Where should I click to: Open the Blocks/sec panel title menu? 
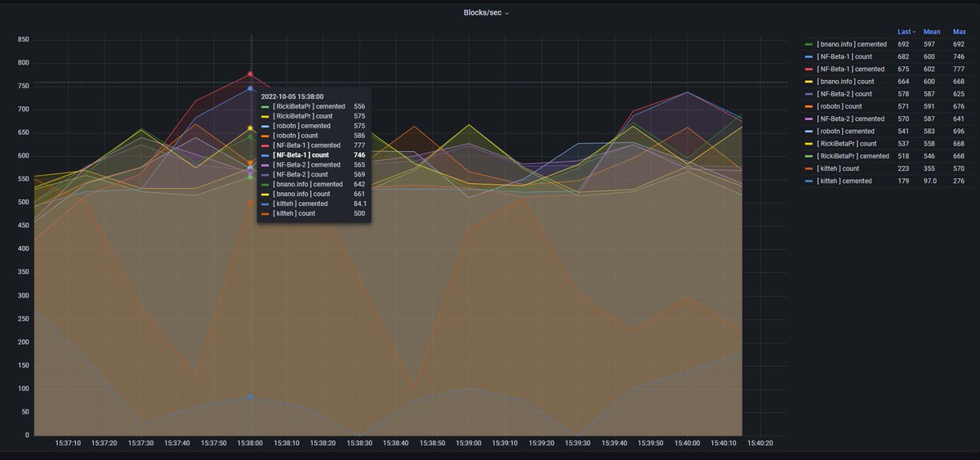click(487, 12)
